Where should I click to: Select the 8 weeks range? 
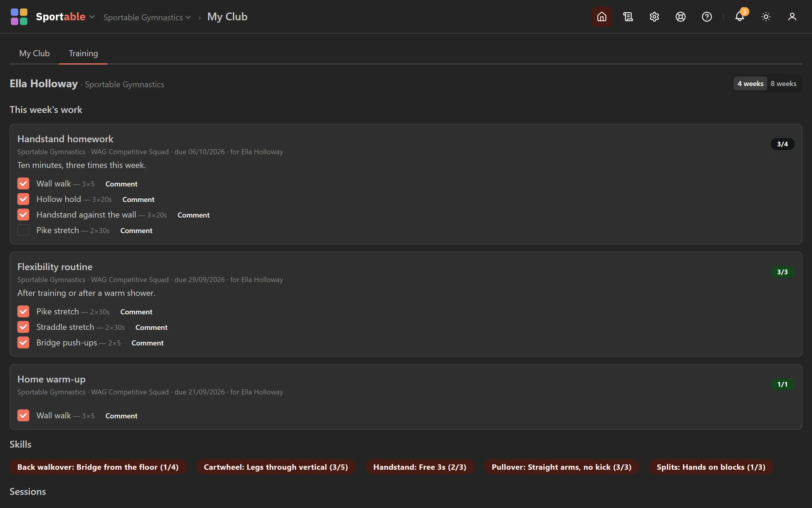pyautogui.click(x=783, y=83)
